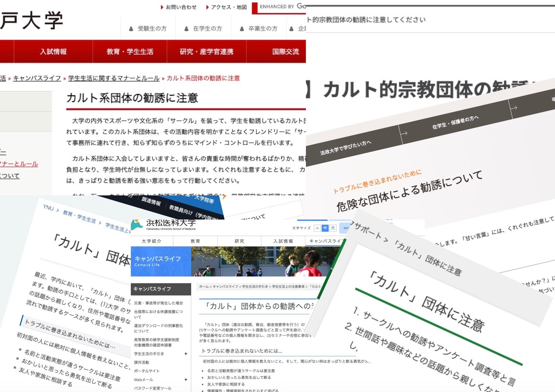555x392 pixels.
Task: Click the red arrow icon before お問い合わせ
Action: (x=162, y=7)
